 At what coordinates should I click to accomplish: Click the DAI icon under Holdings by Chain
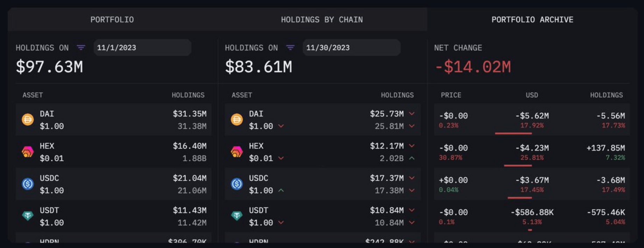237,119
